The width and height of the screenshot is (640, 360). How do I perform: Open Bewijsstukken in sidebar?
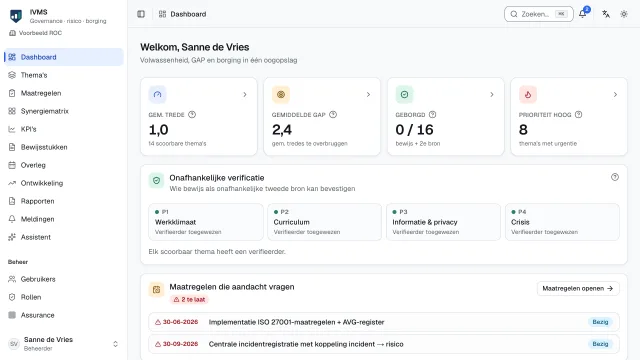(x=64, y=147)
